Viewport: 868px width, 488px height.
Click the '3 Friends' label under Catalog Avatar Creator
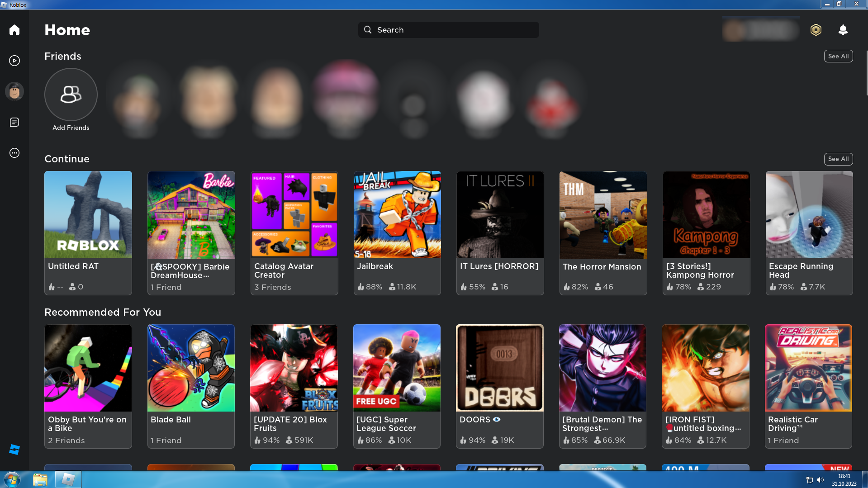pyautogui.click(x=273, y=287)
